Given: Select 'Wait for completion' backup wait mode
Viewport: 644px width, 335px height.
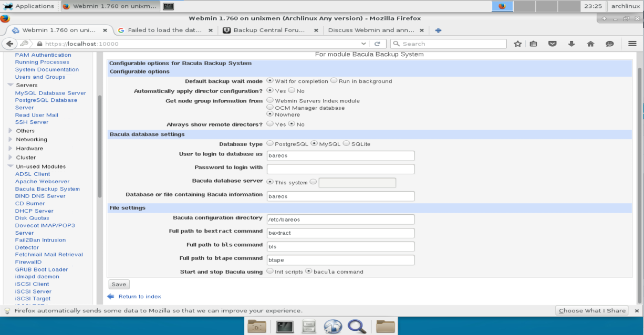Looking at the screenshot, I should pyautogui.click(x=270, y=81).
